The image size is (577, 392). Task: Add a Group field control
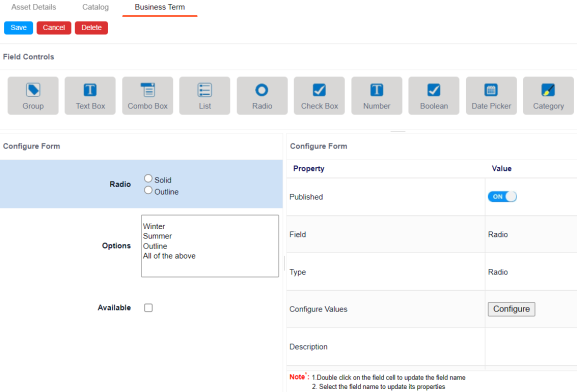(x=33, y=96)
